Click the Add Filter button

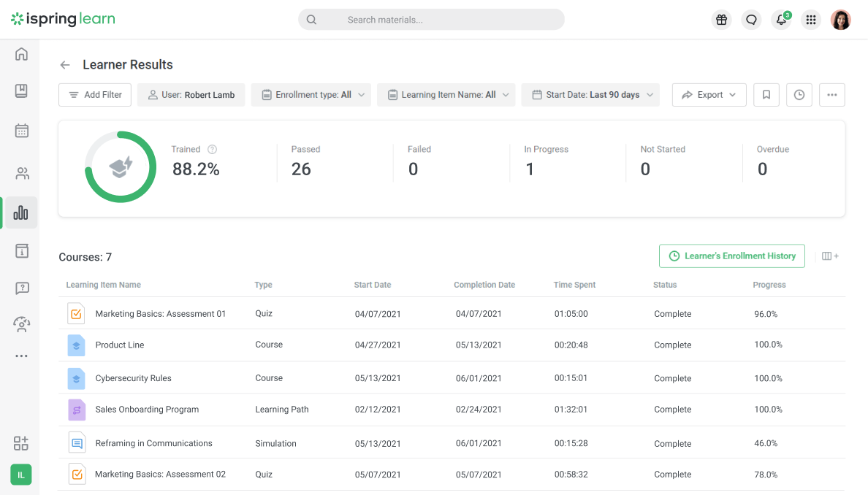94,94
